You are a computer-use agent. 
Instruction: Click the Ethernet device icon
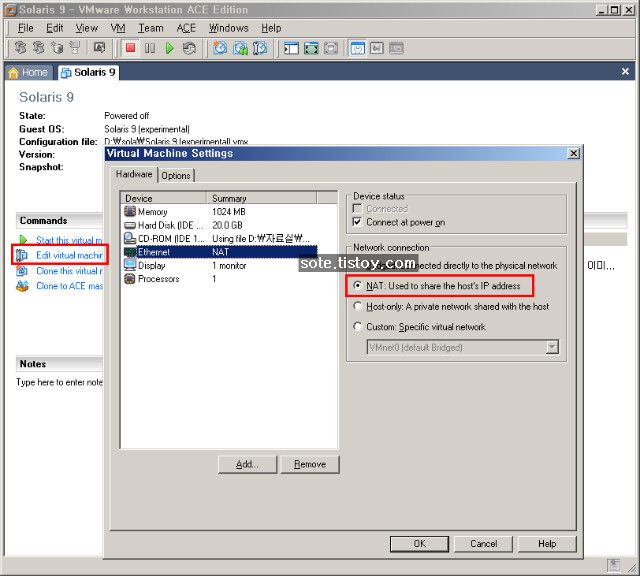130,252
